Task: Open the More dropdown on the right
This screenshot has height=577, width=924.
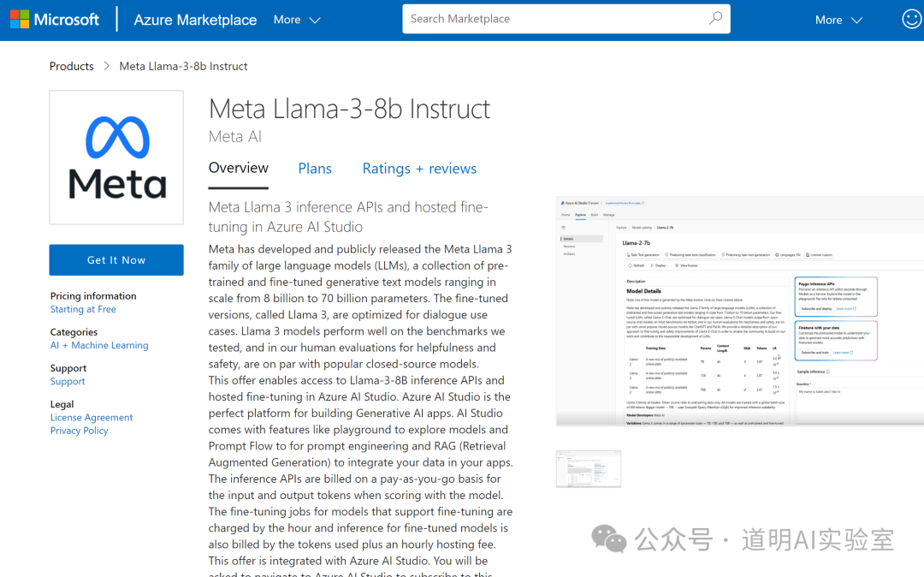Action: pos(838,19)
